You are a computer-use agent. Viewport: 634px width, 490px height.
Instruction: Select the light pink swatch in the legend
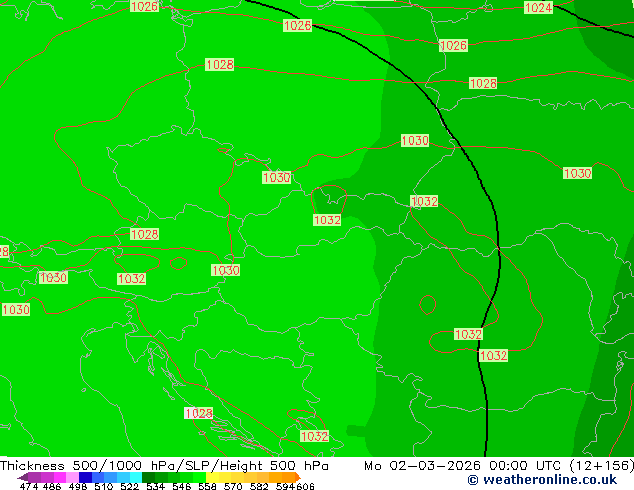coord(72,477)
